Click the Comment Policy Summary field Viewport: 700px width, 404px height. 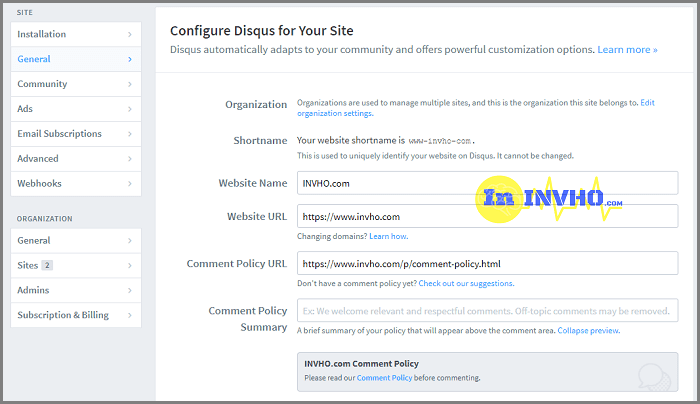click(487, 310)
